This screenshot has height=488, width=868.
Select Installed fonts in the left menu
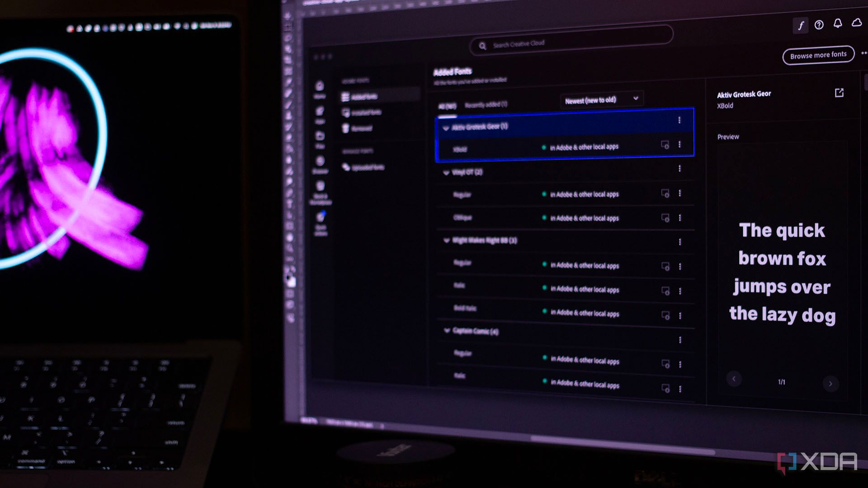point(362,112)
